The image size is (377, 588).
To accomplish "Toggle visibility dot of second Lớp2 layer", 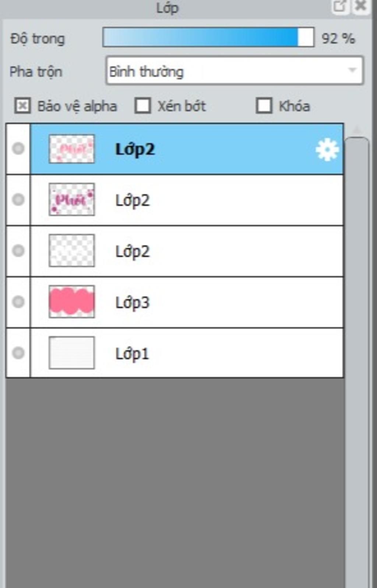I will (x=18, y=200).
